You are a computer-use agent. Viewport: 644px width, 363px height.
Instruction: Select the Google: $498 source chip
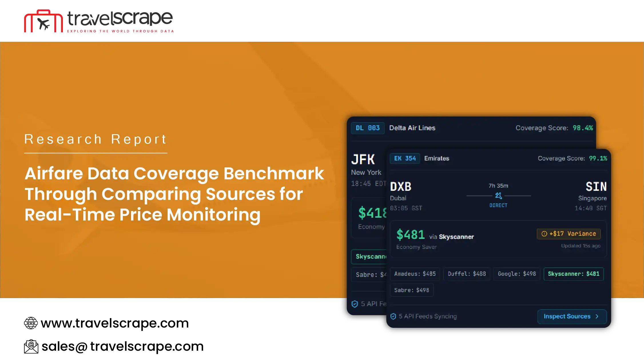point(517,274)
